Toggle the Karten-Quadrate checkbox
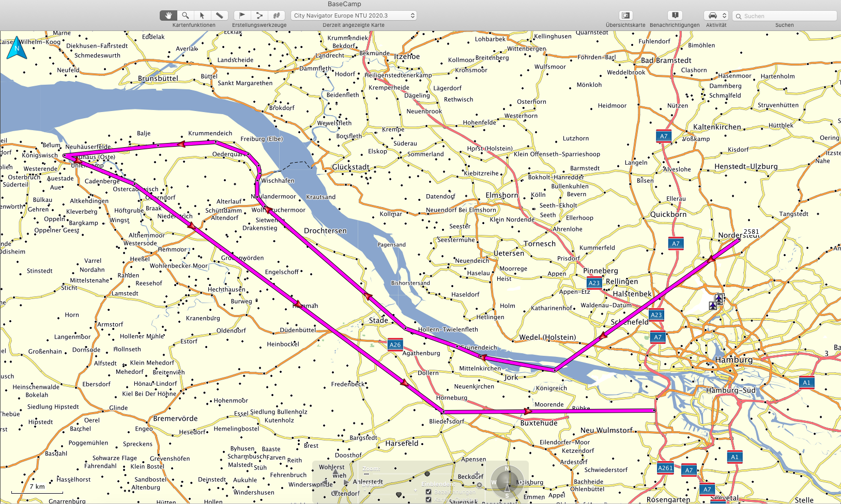 pos(429,499)
